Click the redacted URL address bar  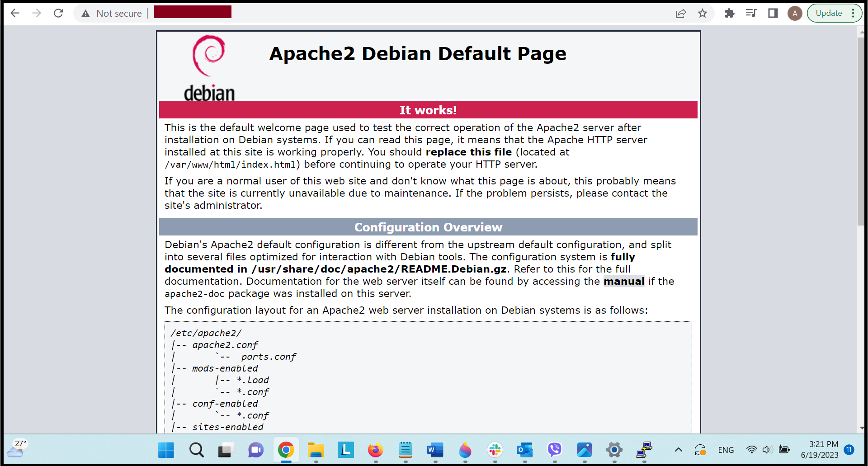(193, 12)
